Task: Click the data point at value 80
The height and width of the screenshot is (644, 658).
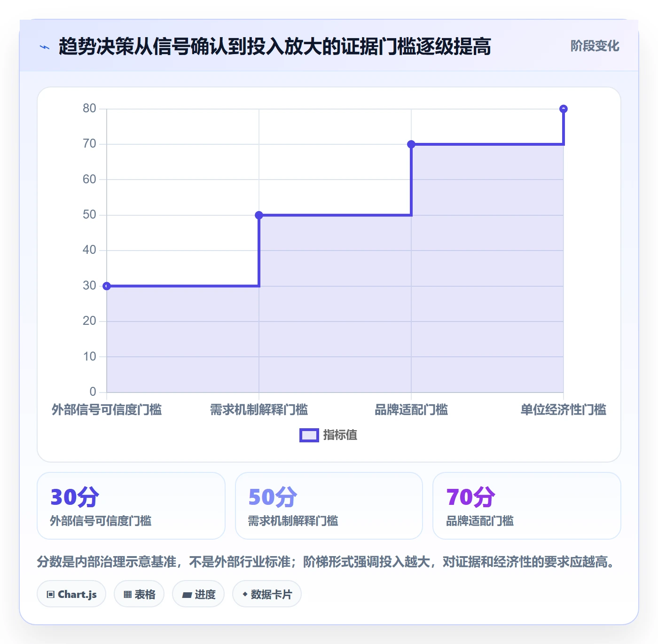Action: point(564,109)
